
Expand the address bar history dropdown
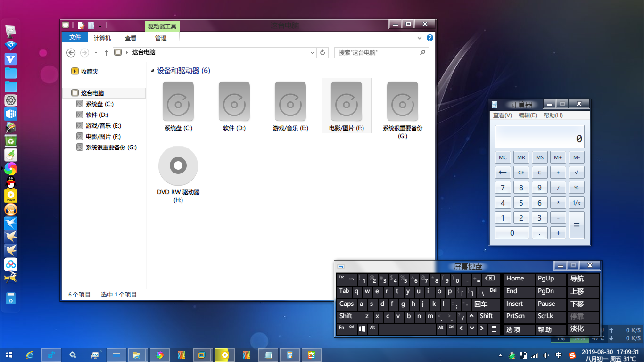pyautogui.click(x=312, y=53)
